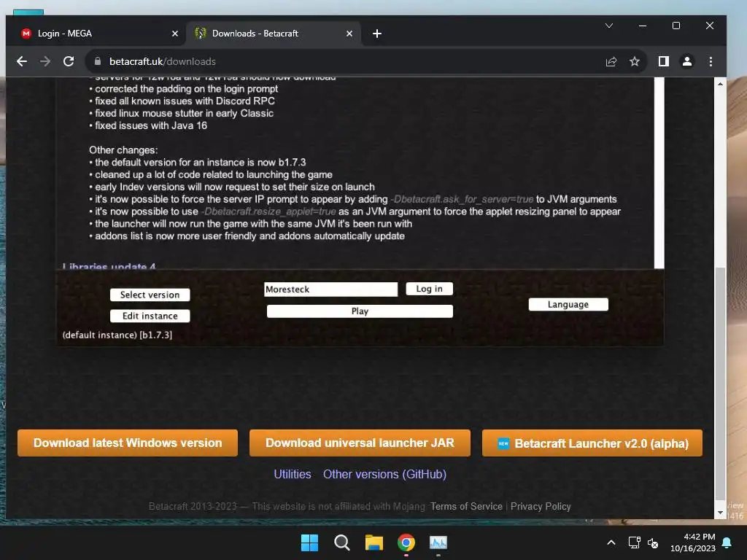747x560 pixels.
Task: Expand the tab search chevron
Action: coord(609,26)
